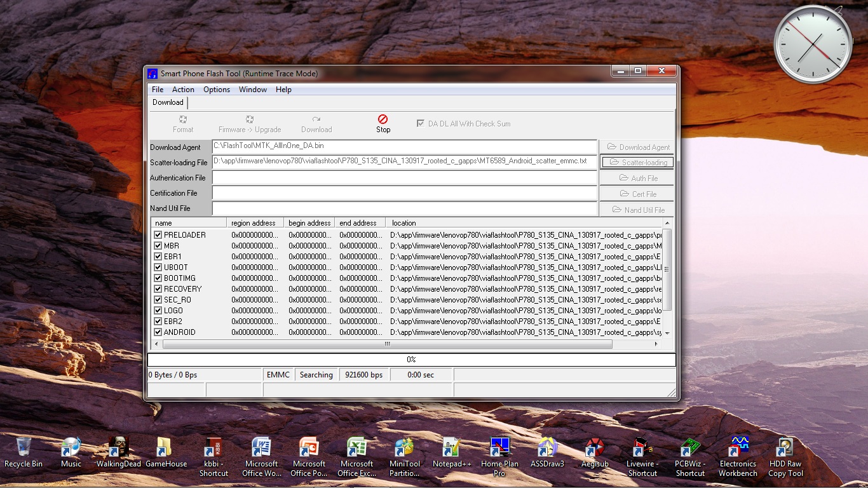The height and width of the screenshot is (488, 868).
Task: Click the Download action icon
Action: click(x=316, y=123)
